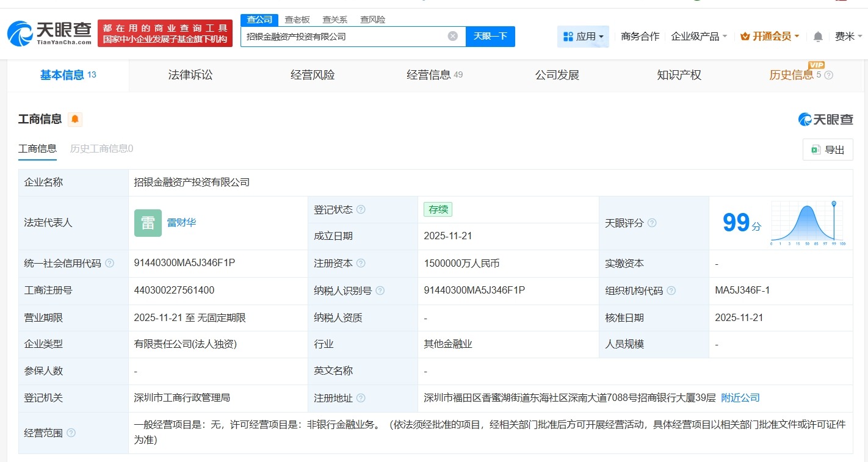The height and width of the screenshot is (462, 868).
Task: Click the alert bell next to 工商信息
Action: 75,120
